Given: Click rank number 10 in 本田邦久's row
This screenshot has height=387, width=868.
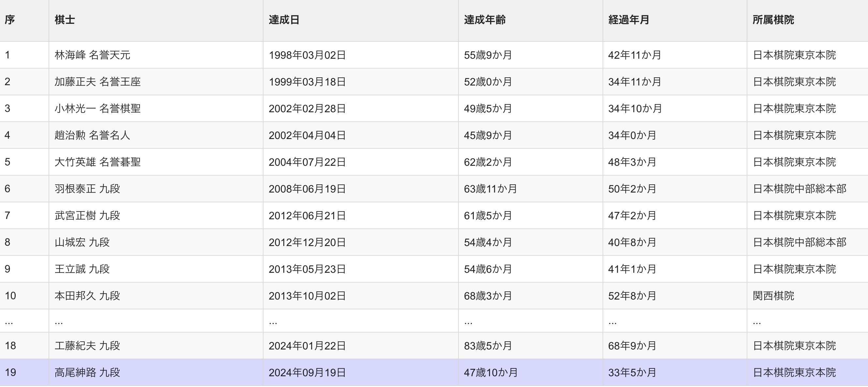Looking at the screenshot, I should 10,296.
